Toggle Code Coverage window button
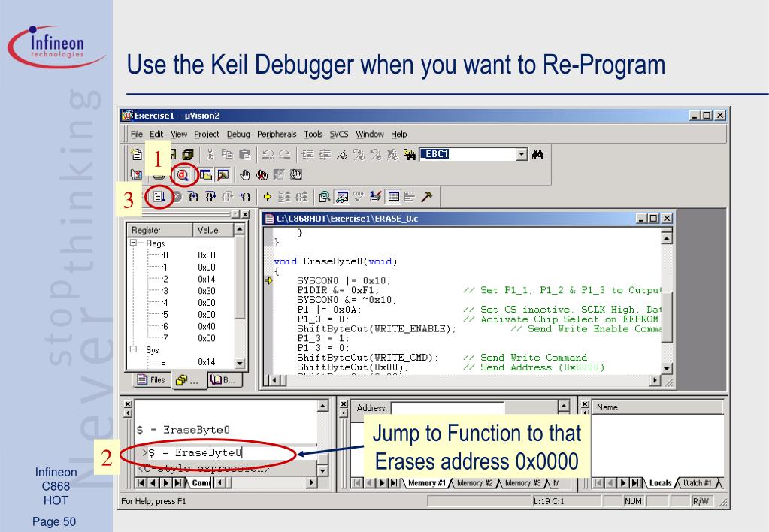 click(359, 197)
